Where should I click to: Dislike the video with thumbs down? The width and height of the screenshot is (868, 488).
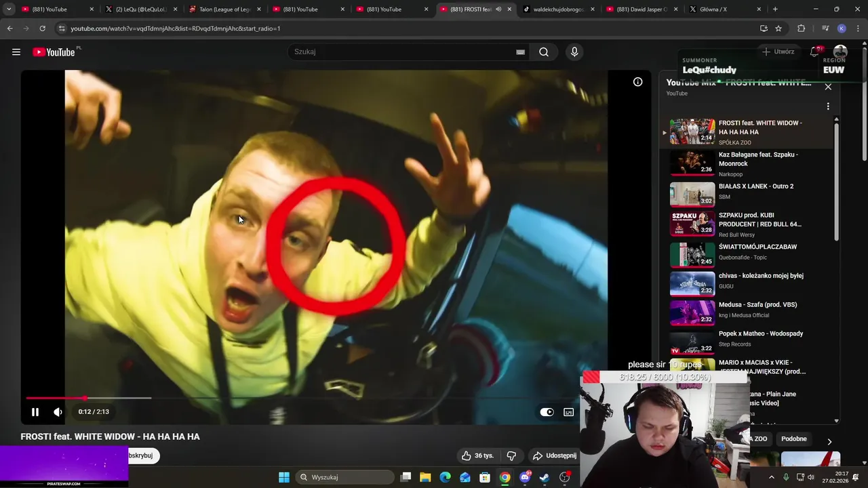(511, 455)
